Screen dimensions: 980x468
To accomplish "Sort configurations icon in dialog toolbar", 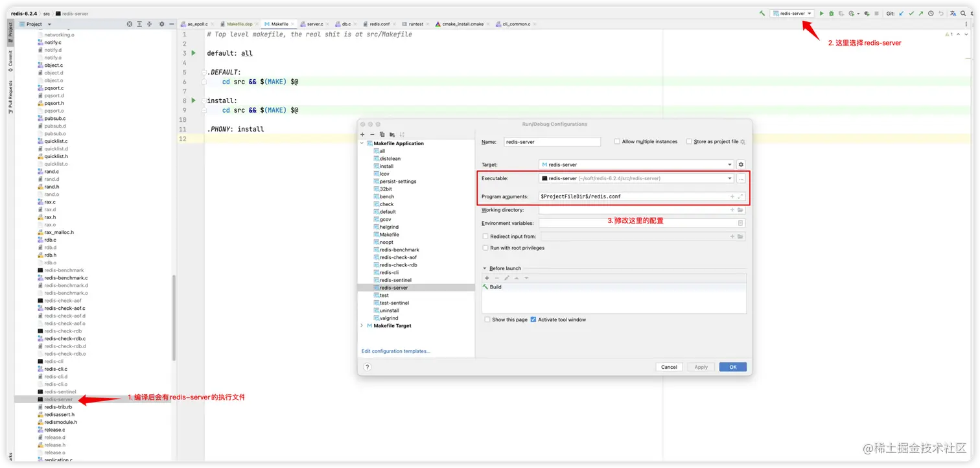I will (402, 134).
